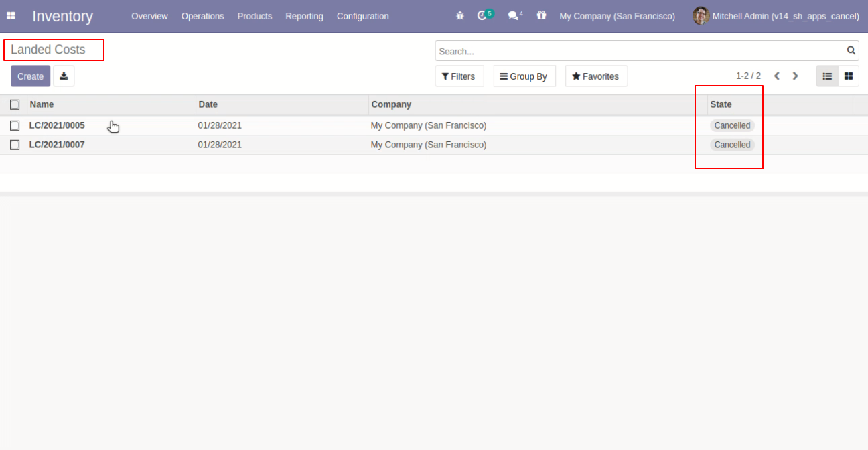Viewport: 868px width, 450px height.
Task: Open the debug bug icon menu
Action: (460, 15)
